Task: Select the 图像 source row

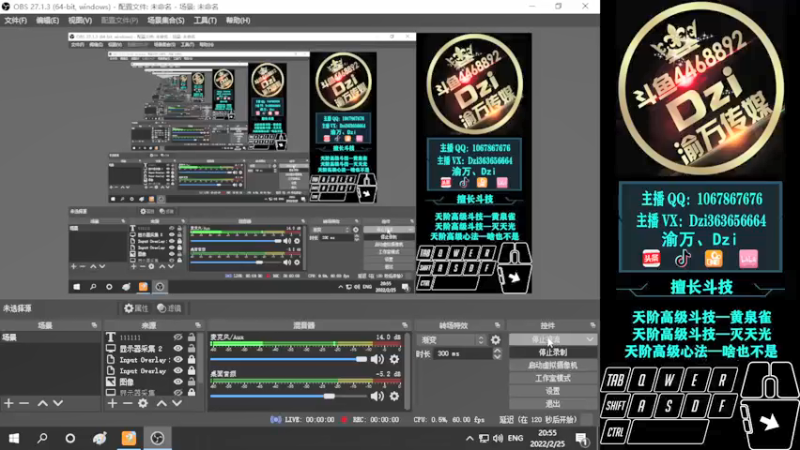Action: pyautogui.click(x=151, y=382)
